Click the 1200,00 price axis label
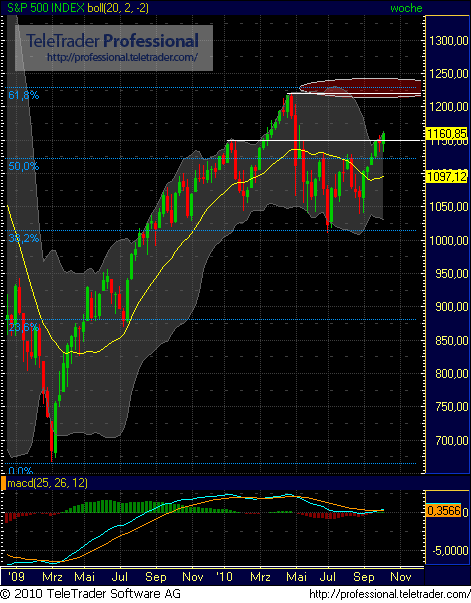Image resolution: width=471 pixels, height=603 pixels. click(x=449, y=107)
